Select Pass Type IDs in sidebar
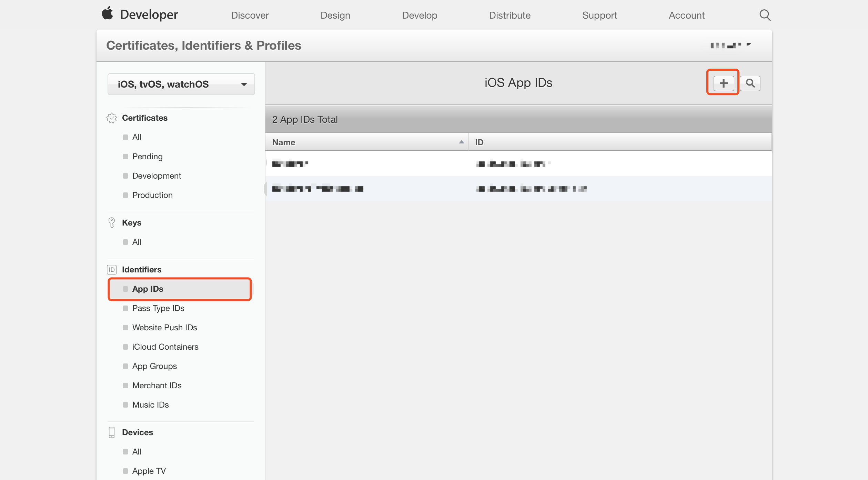Viewport: 868px width, 480px height. [158, 308]
